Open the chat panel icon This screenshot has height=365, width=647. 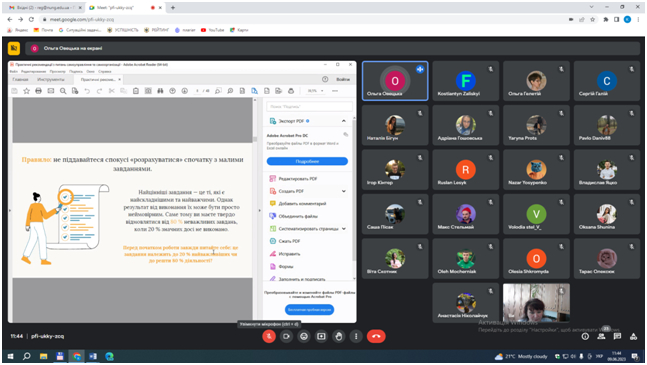click(617, 336)
